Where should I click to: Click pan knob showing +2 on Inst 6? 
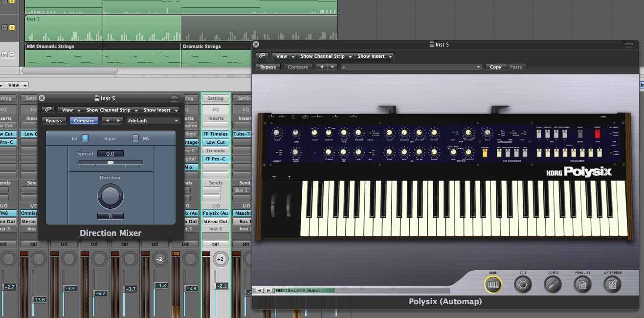[220, 259]
